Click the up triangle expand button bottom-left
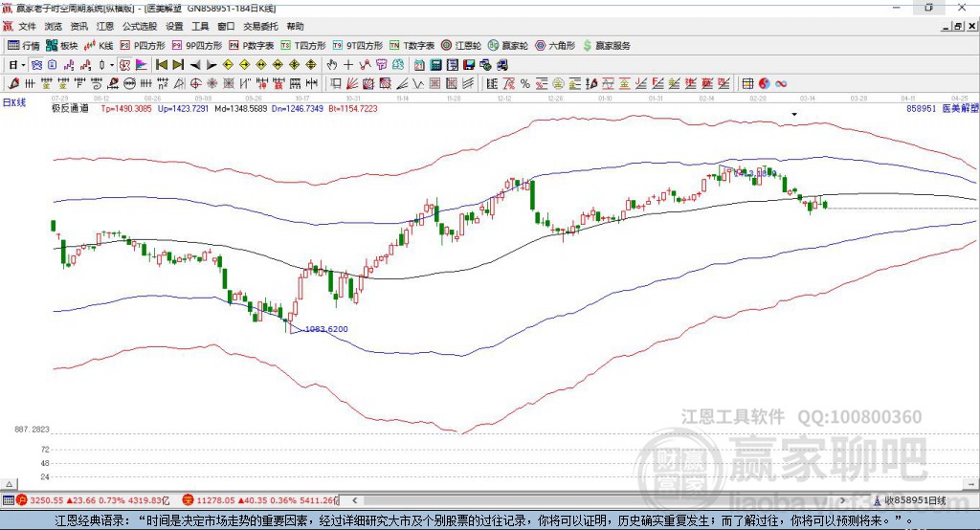This screenshot has width=980, height=530. (9, 484)
